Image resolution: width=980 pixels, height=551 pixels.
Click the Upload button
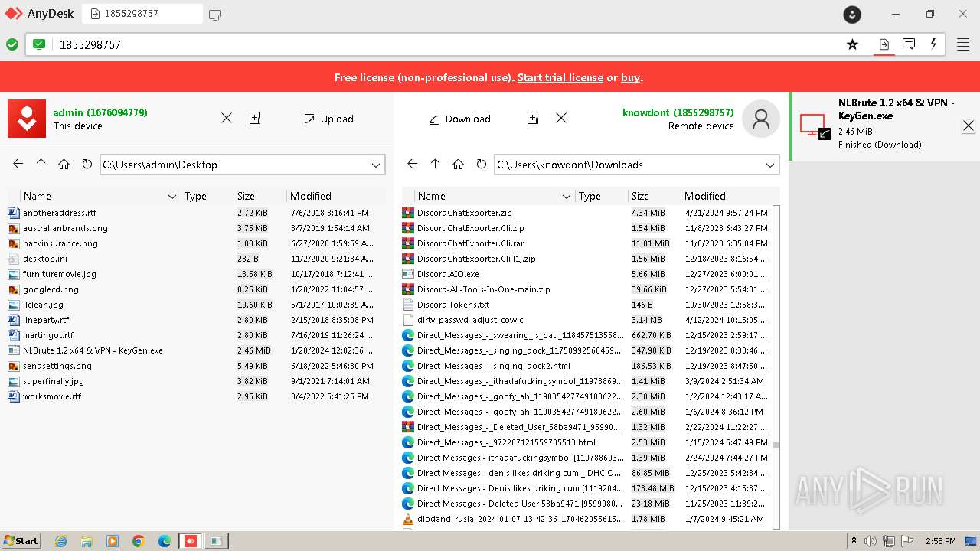(x=328, y=119)
